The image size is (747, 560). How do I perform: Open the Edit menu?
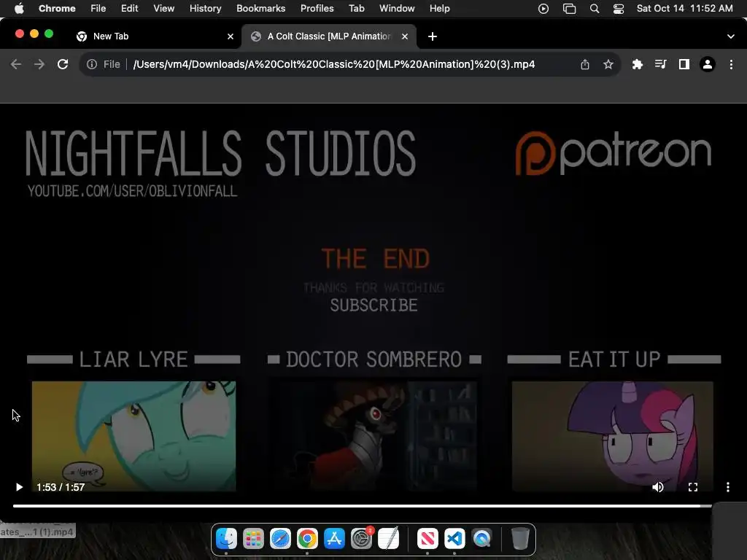129,8
